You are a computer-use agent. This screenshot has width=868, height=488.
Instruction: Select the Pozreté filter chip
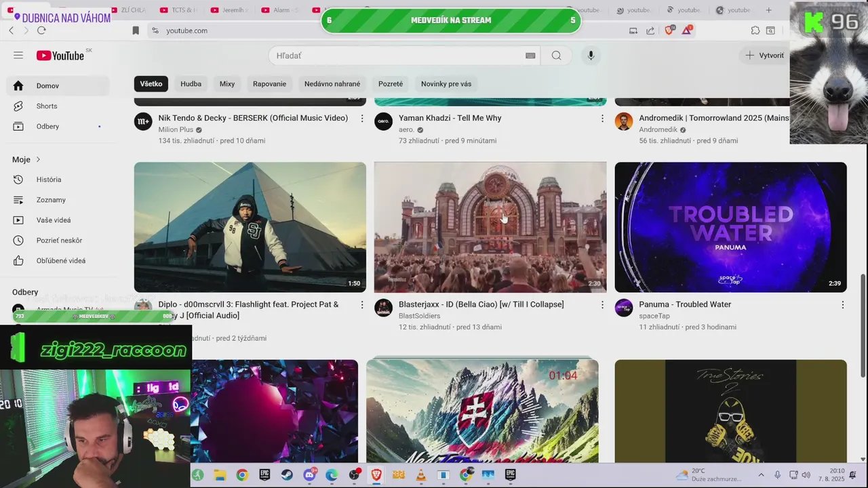391,84
